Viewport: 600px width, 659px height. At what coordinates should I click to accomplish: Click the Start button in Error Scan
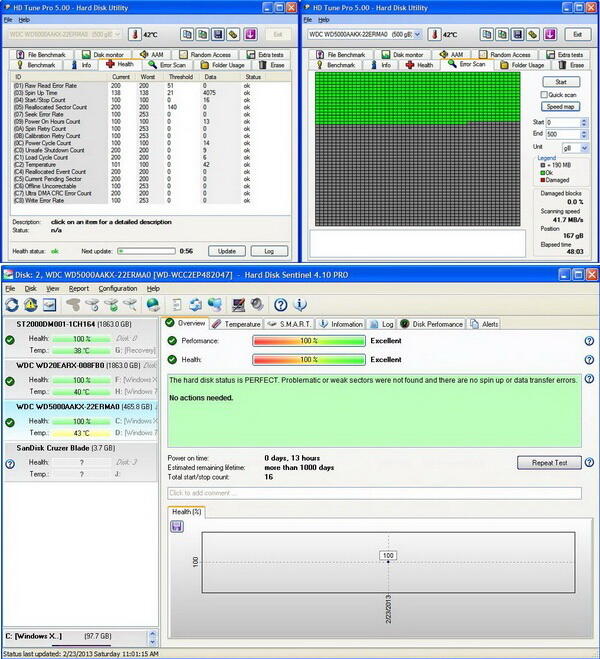(561, 82)
